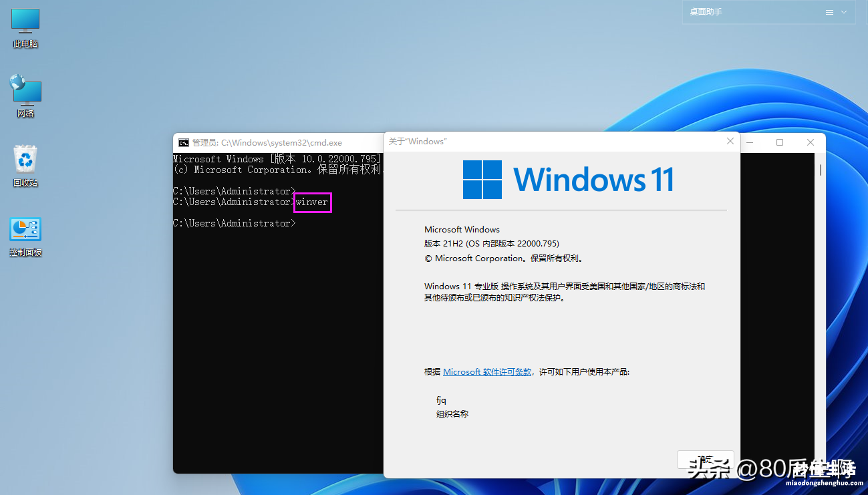Image resolution: width=868 pixels, height=495 pixels.
Task: Click the 桌面助手 label
Action: [x=706, y=12]
